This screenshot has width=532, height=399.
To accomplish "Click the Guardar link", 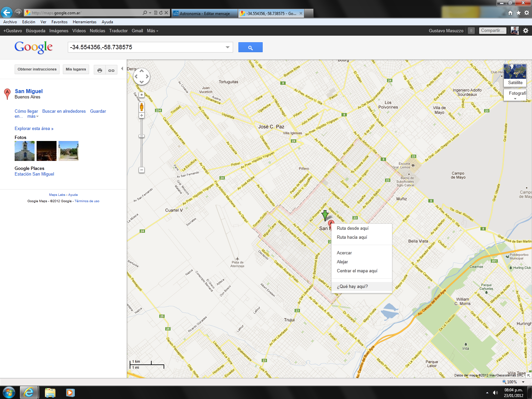I will (x=98, y=111).
